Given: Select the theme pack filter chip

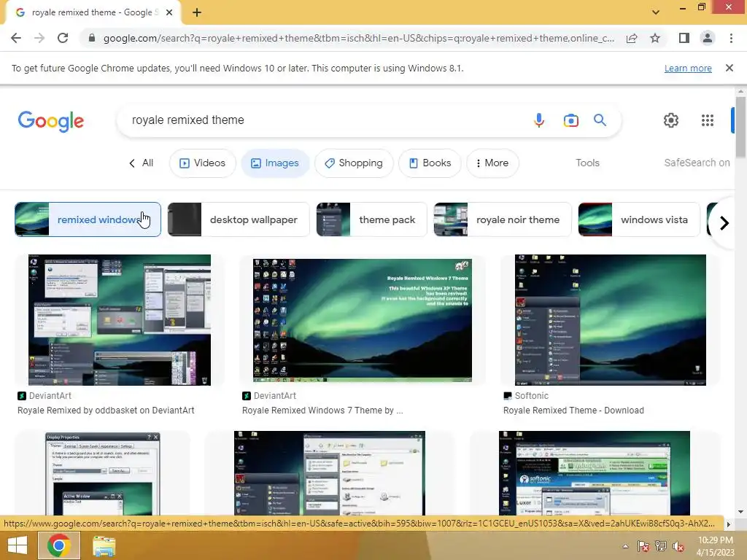Looking at the screenshot, I should click(371, 219).
